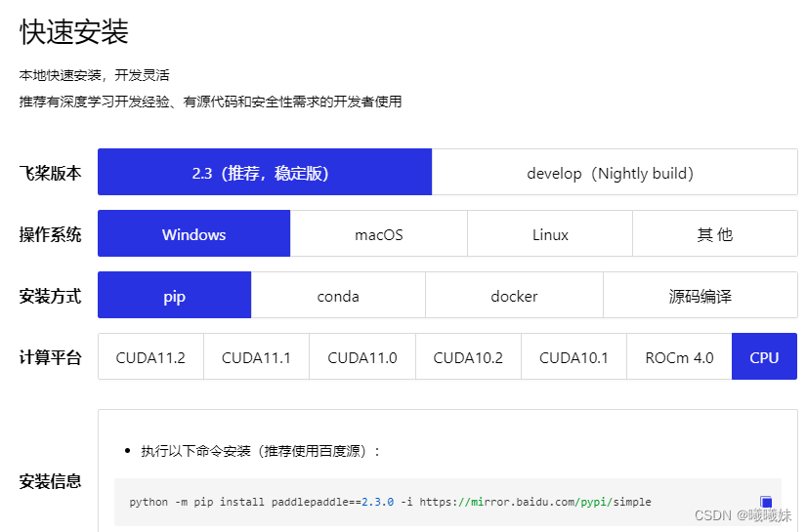807x532 pixels.
Task: Click the 飞桨版本 row label
Action: point(51,173)
